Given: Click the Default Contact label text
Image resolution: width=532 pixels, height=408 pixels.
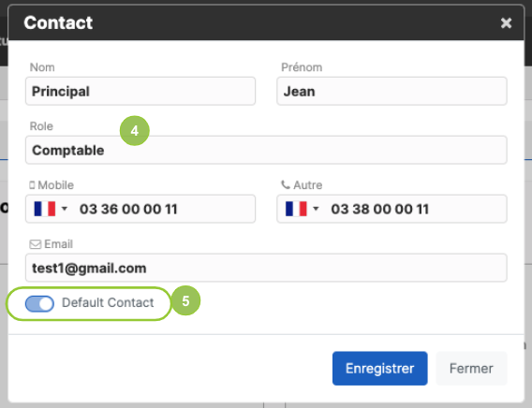Looking at the screenshot, I should pyautogui.click(x=108, y=302).
